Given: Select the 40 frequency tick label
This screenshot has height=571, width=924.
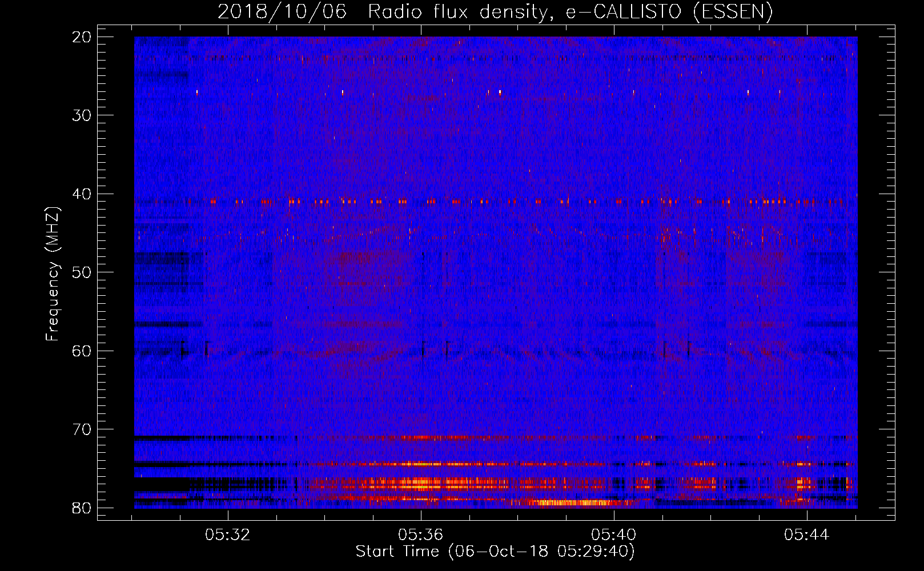Looking at the screenshot, I should coord(82,194).
